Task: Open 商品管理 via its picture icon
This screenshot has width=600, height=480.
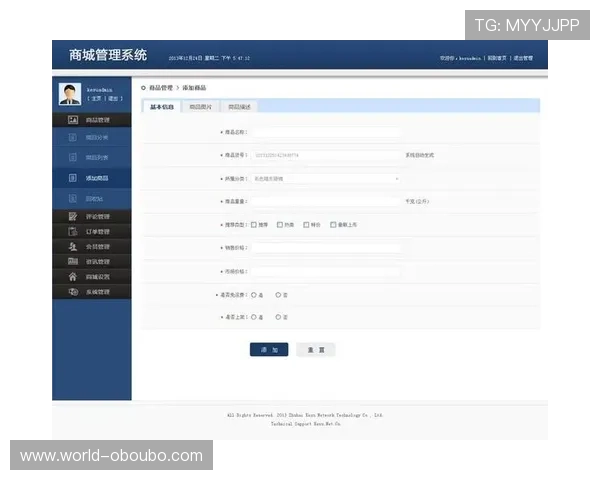Action: (x=73, y=120)
